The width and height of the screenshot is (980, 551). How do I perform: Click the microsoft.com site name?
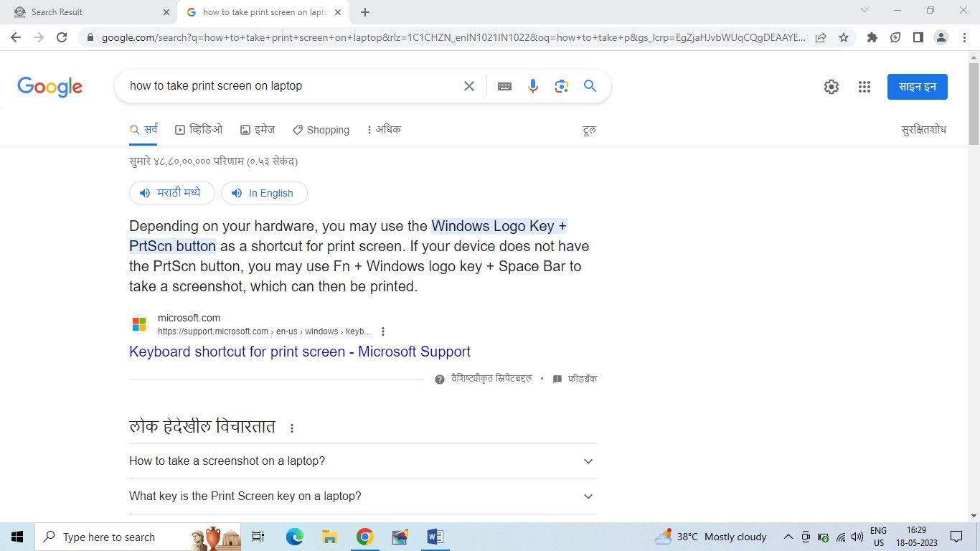pos(189,318)
